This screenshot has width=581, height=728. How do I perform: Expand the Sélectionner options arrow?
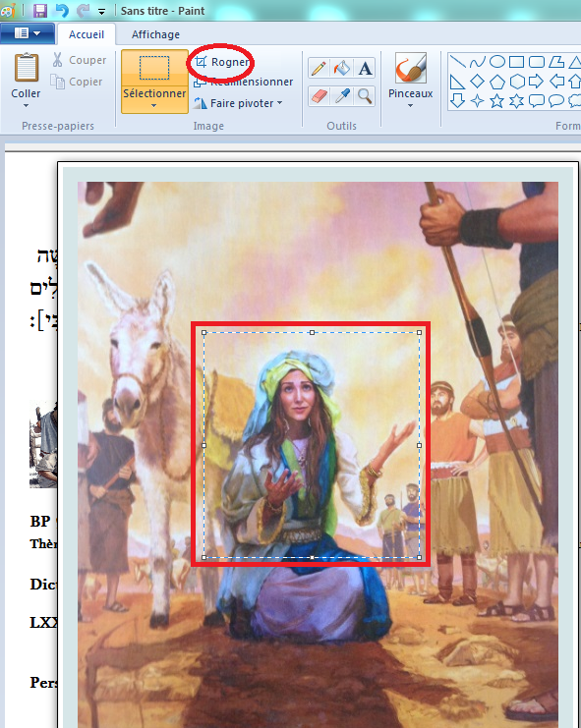point(153,106)
